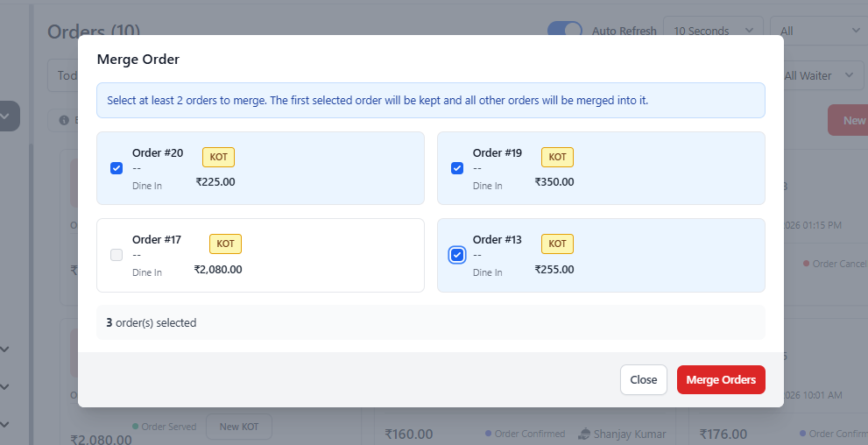Screen dimensions: 868x445
Task: Click the Order #20 title text
Action: [x=158, y=153]
